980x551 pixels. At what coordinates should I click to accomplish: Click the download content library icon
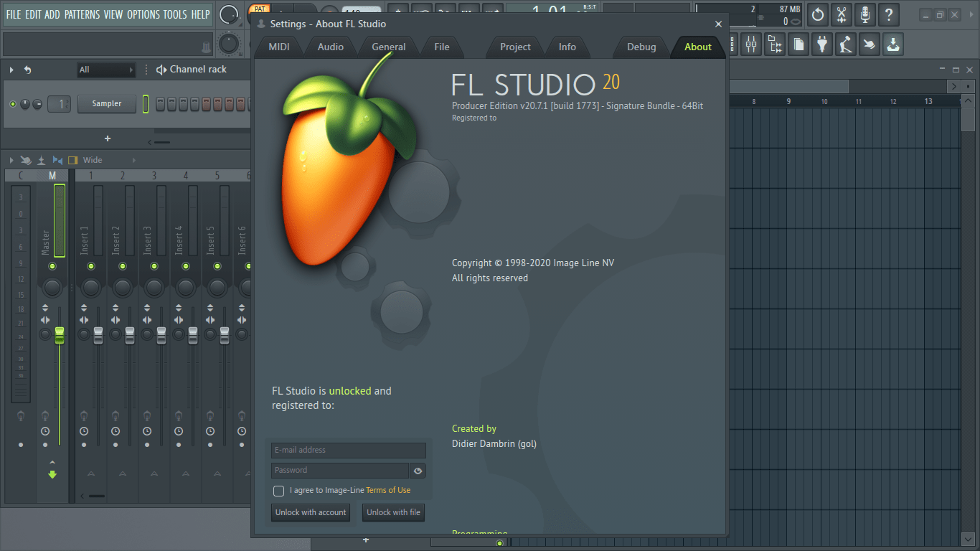pos(892,44)
